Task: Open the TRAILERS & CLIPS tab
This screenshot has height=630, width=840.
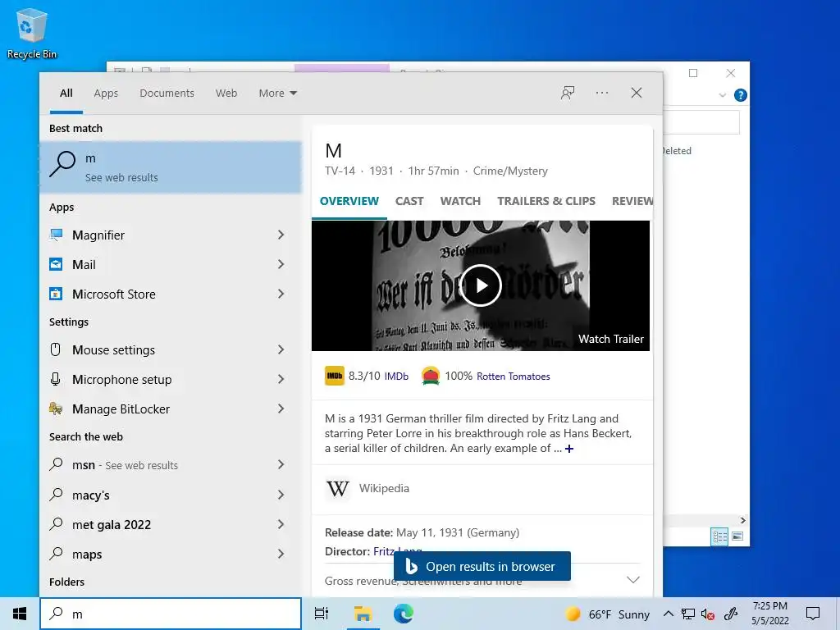Action: (546, 201)
